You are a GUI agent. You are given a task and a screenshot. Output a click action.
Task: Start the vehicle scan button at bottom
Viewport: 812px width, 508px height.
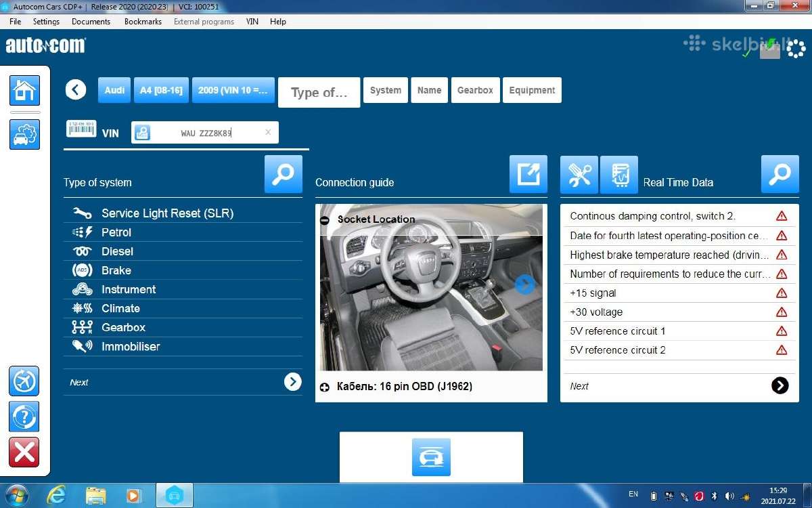coord(431,457)
